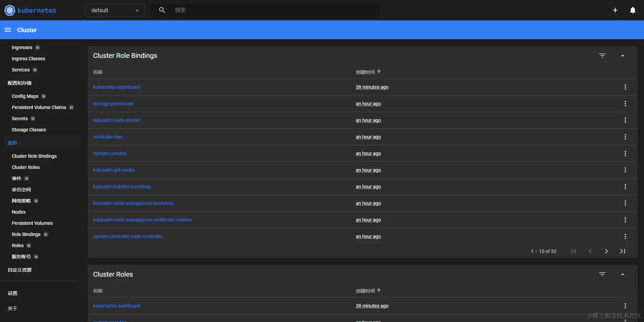The width and height of the screenshot is (644, 322).
Task: Open Nodes in sidebar
Action: tap(19, 212)
